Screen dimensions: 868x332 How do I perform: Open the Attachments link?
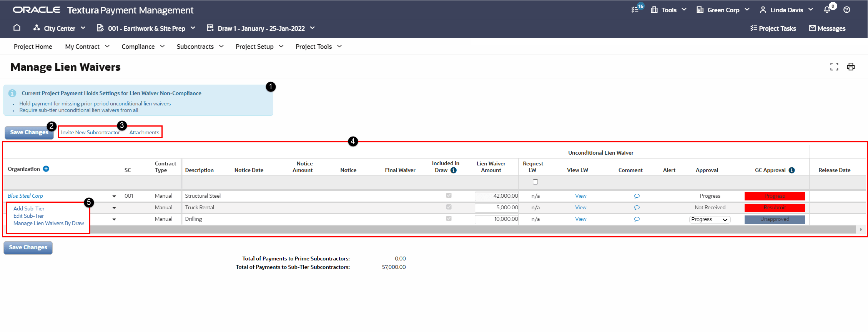144,132
